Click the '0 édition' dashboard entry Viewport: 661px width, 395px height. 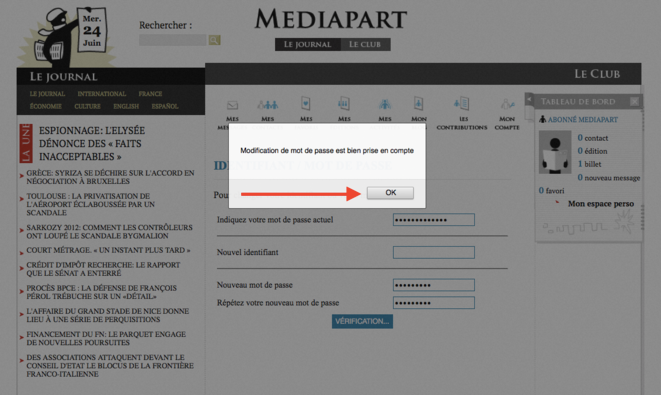(x=592, y=151)
